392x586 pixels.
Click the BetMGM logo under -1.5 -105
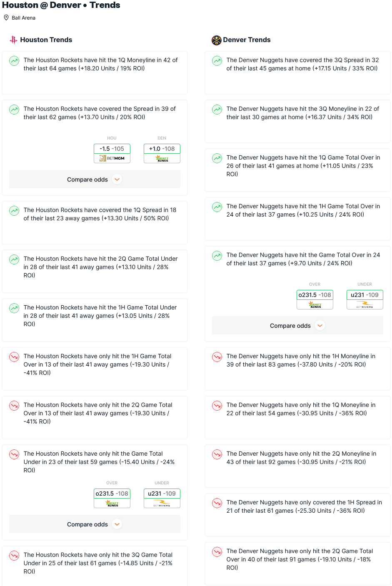112,158
